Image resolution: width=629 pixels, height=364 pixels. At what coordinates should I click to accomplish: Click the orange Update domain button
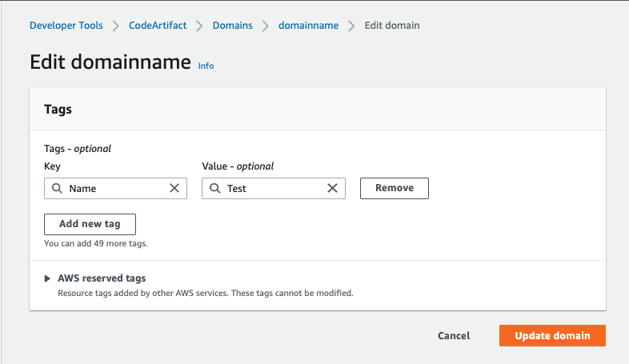click(552, 336)
